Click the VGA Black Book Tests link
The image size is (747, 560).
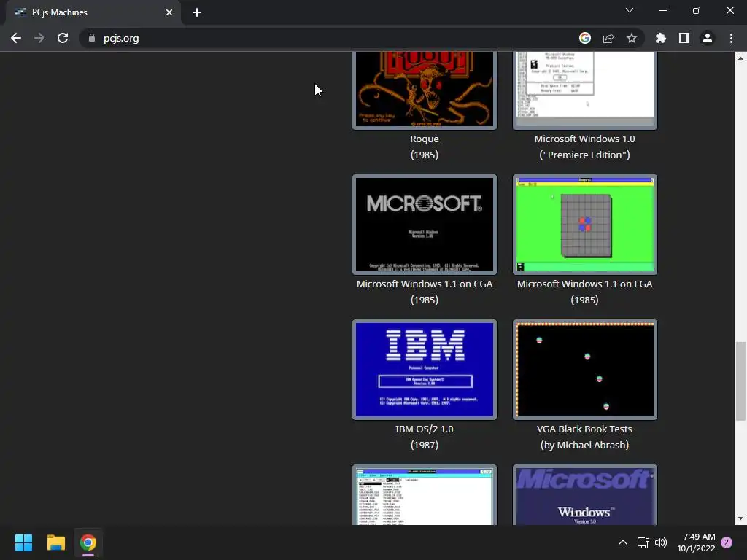pos(584,437)
